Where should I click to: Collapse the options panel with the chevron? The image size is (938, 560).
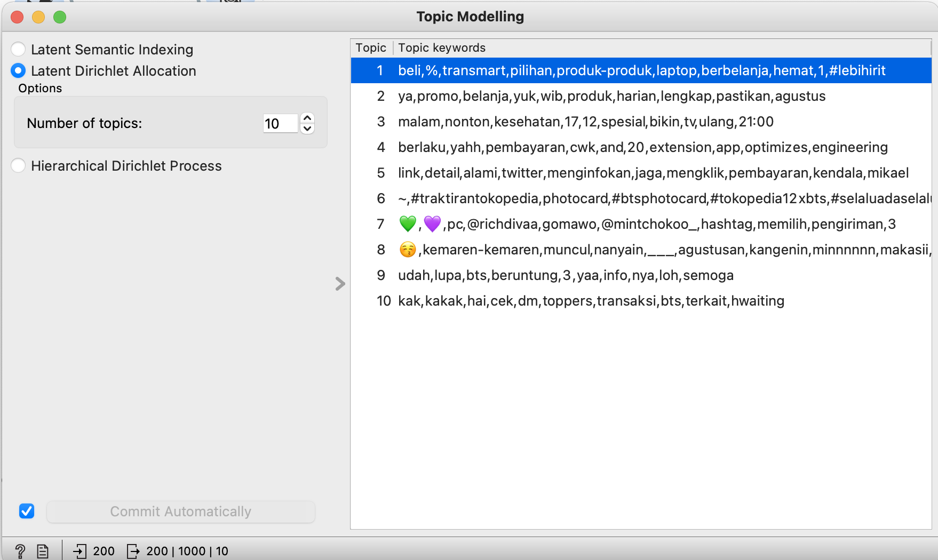pos(340,284)
